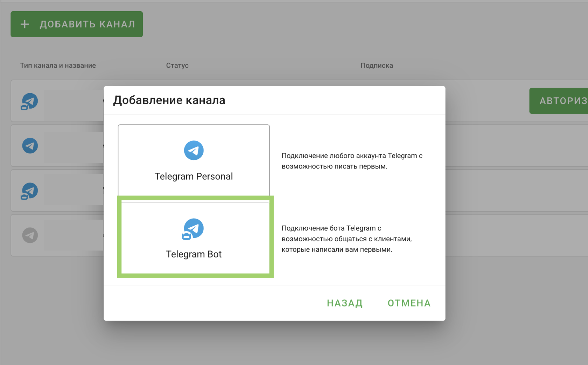
Task: Click the Тип канала и название column header
Action: coord(58,66)
